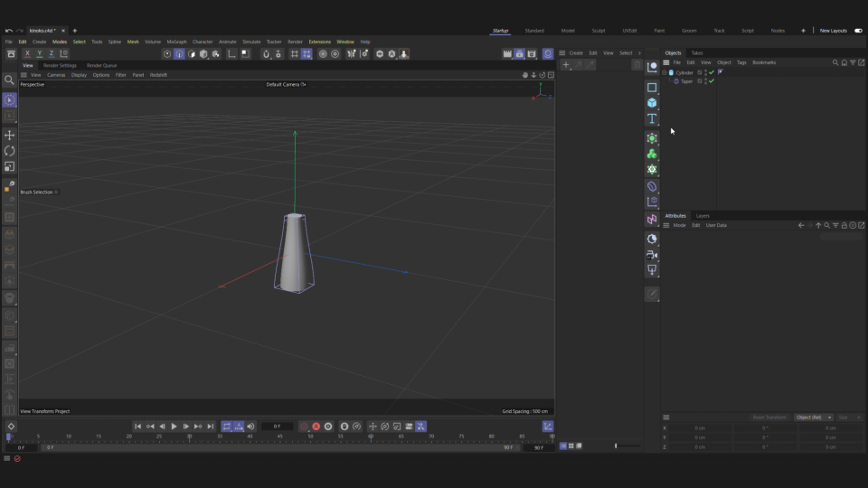Open the Render Settings tab

[60, 65]
